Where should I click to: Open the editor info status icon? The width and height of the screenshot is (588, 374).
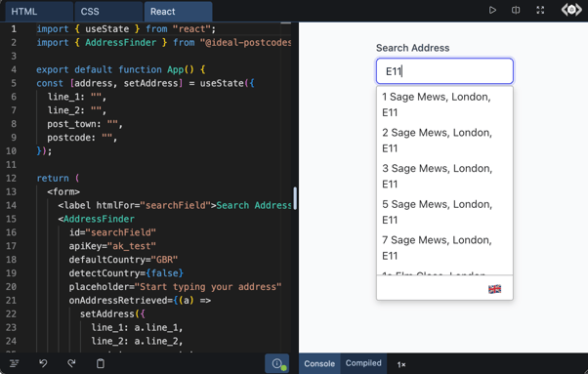(277, 363)
